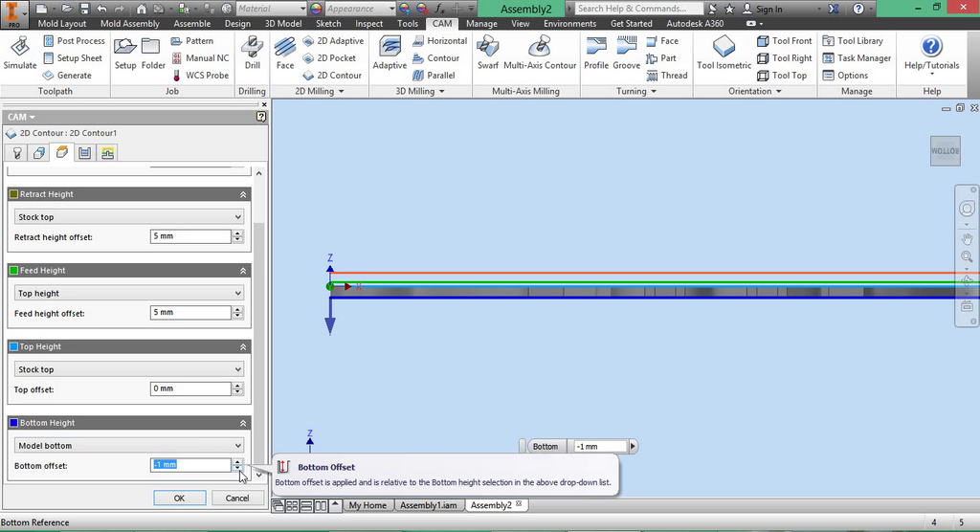Switch to the Inspect ribbon tab
The height and width of the screenshot is (532, 980).
click(x=368, y=24)
